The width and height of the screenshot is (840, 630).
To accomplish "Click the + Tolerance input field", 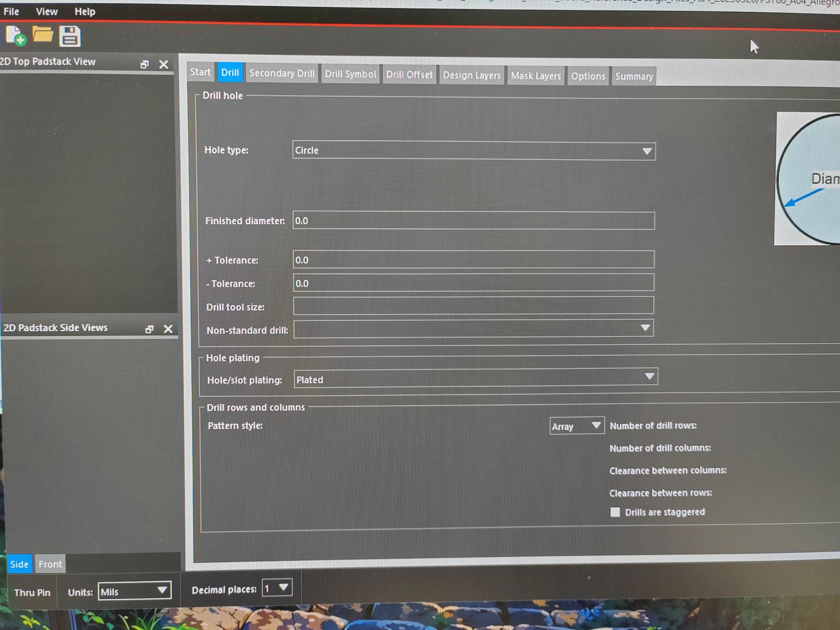I will tap(473, 259).
